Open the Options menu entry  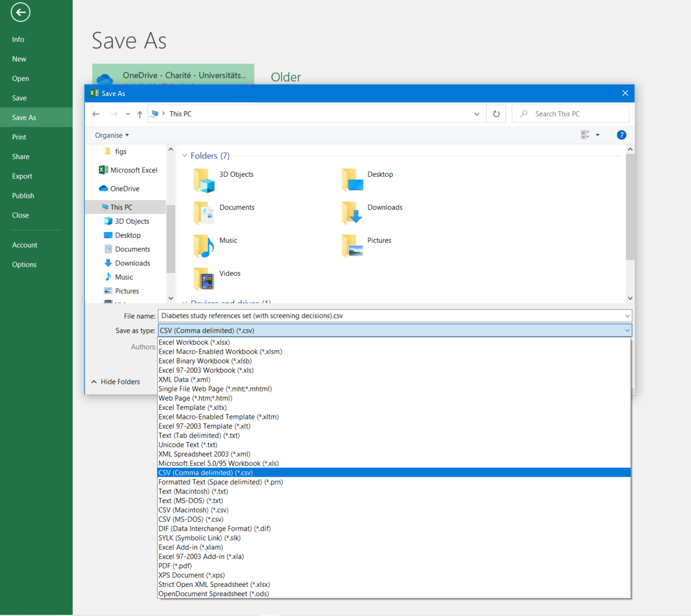[24, 264]
